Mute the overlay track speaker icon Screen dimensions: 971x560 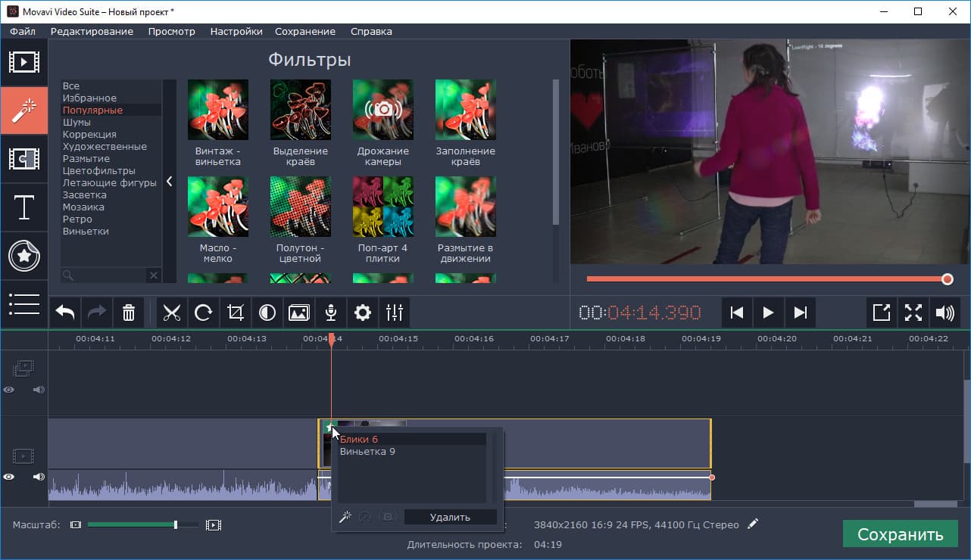click(38, 390)
